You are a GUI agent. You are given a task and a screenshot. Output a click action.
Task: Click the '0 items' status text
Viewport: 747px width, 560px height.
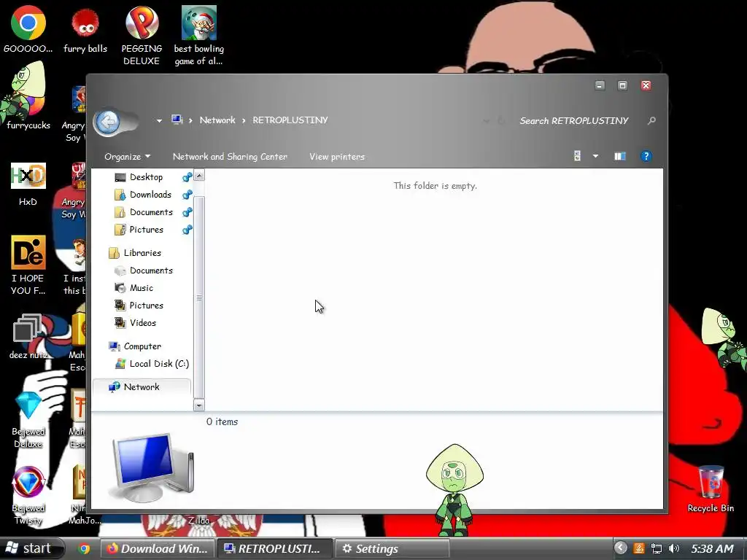click(x=222, y=422)
